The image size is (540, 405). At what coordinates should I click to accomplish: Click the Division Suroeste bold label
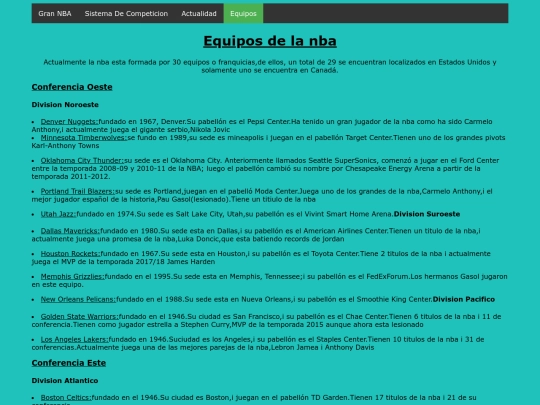(427, 214)
